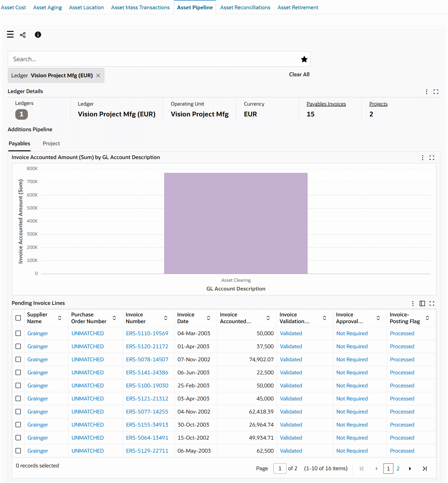Screen dimensions: 448x483
Task: Click the information icon
Action: [38, 35]
